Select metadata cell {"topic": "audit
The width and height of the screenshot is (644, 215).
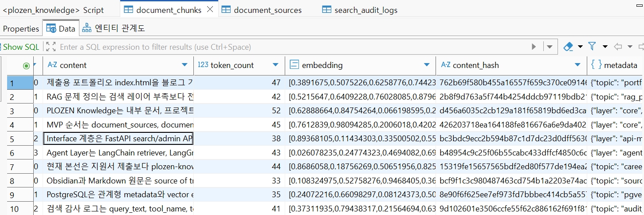616,209
